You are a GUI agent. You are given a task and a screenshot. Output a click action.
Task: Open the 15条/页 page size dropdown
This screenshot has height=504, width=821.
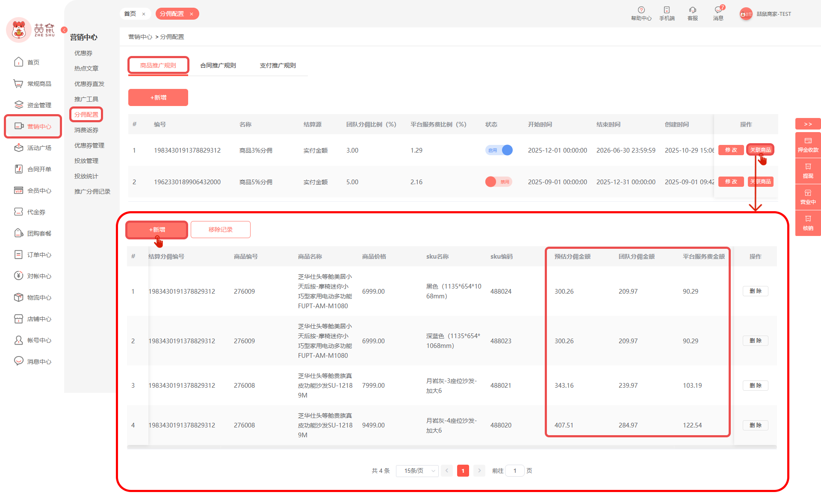(x=417, y=471)
